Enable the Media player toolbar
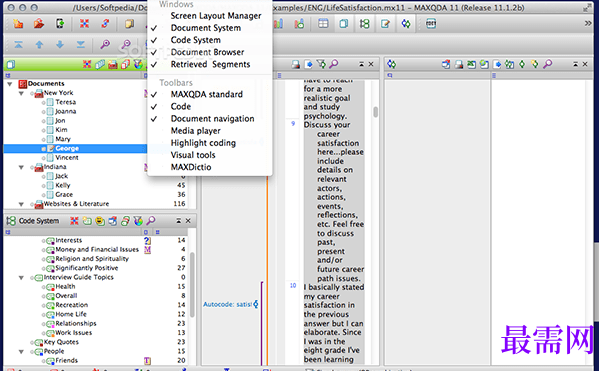The height and width of the screenshot is (371, 613). (195, 131)
